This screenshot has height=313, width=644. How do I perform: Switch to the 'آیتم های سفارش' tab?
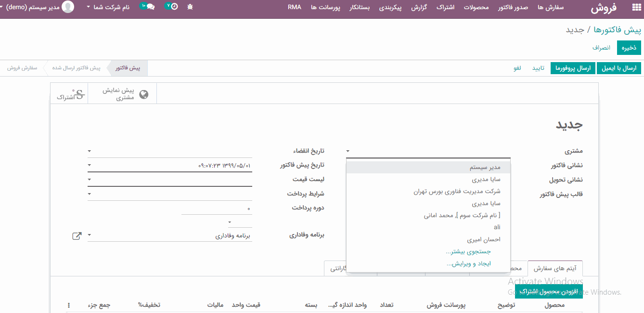tap(555, 268)
